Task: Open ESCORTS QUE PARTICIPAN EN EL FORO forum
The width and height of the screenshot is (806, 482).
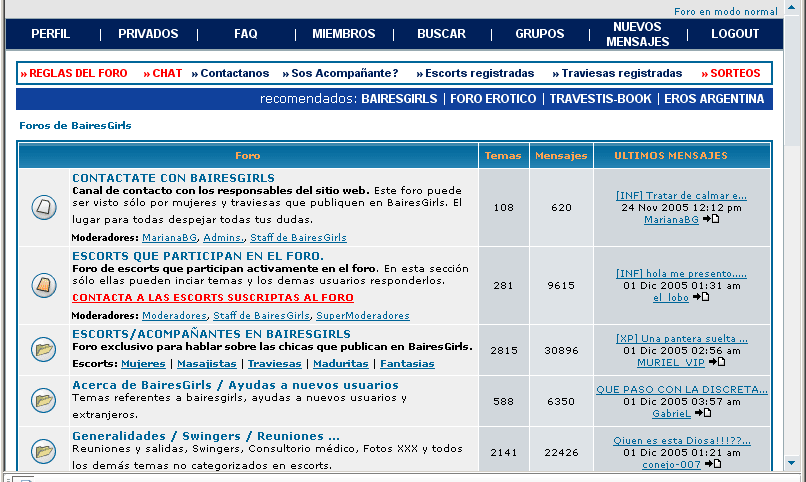Action: click(198, 256)
